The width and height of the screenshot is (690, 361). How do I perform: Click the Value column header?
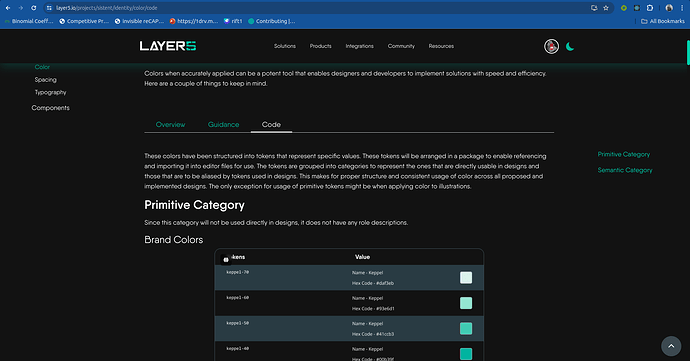(363, 257)
